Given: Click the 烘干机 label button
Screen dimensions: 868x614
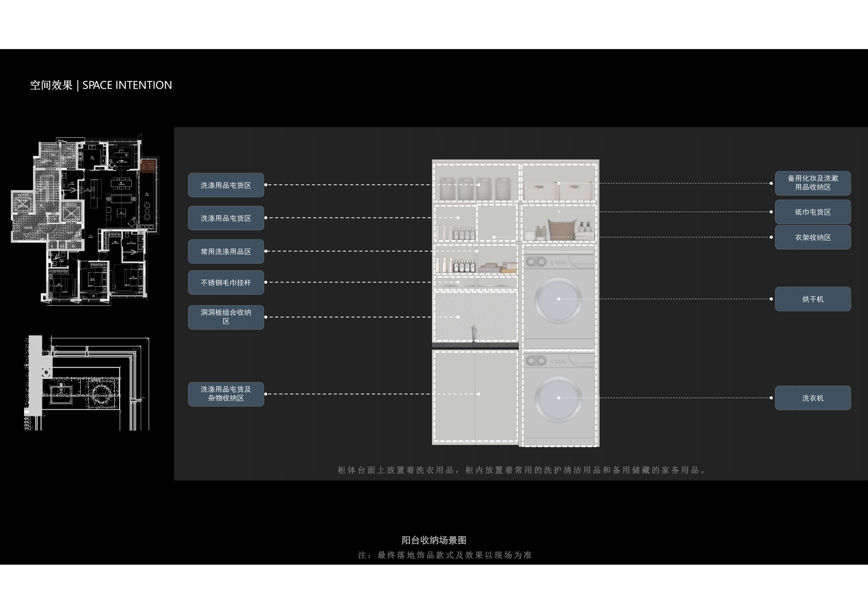Looking at the screenshot, I should (x=812, y=299).
